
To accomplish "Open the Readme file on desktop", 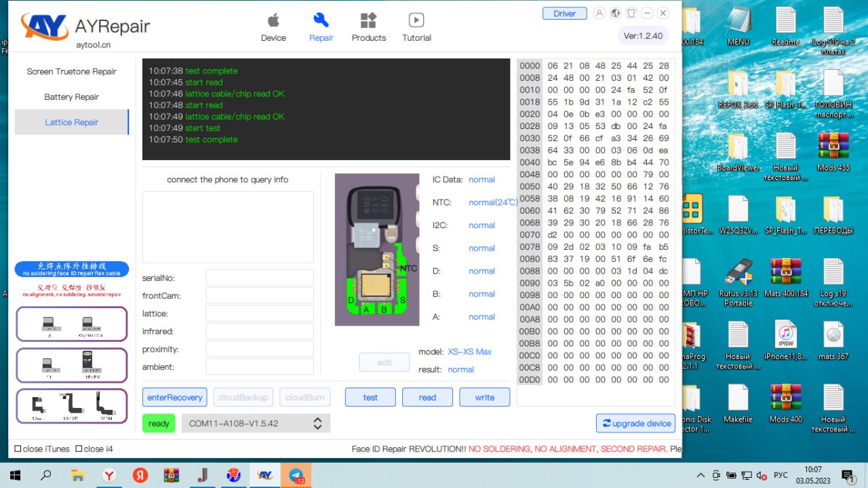I will tap(785, 27).
